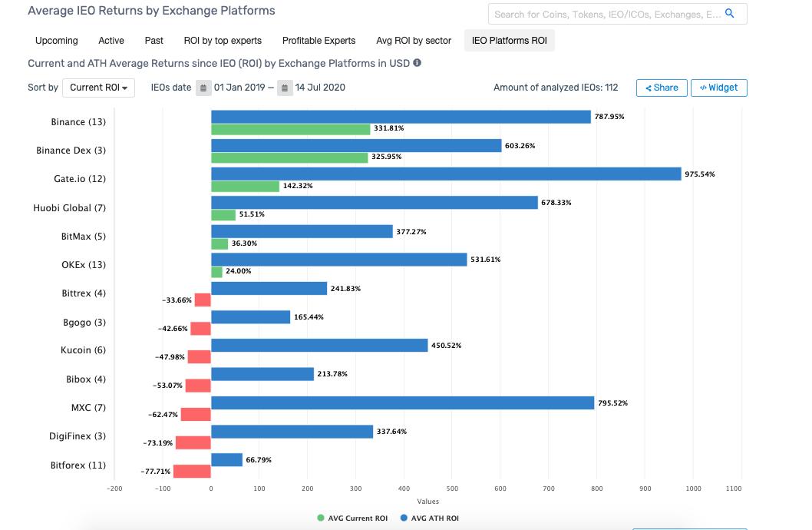Select the Past tab
This screenshot has height=530, width=812.
coord(153,41)
